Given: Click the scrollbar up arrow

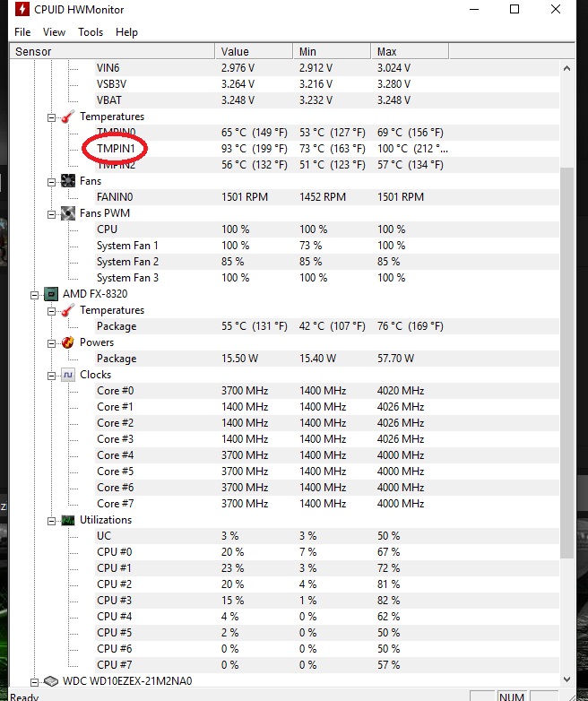Looking at the screenshot, I should click(566, 68).
